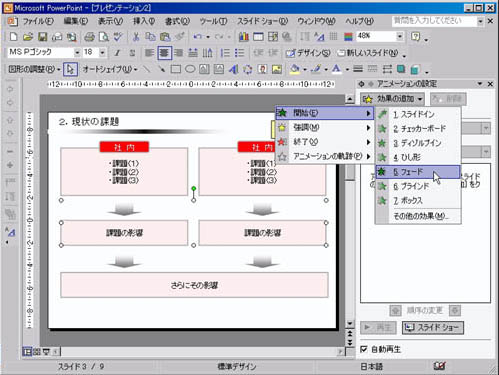Toggle color/grayscale view icon

click(348, 37)
